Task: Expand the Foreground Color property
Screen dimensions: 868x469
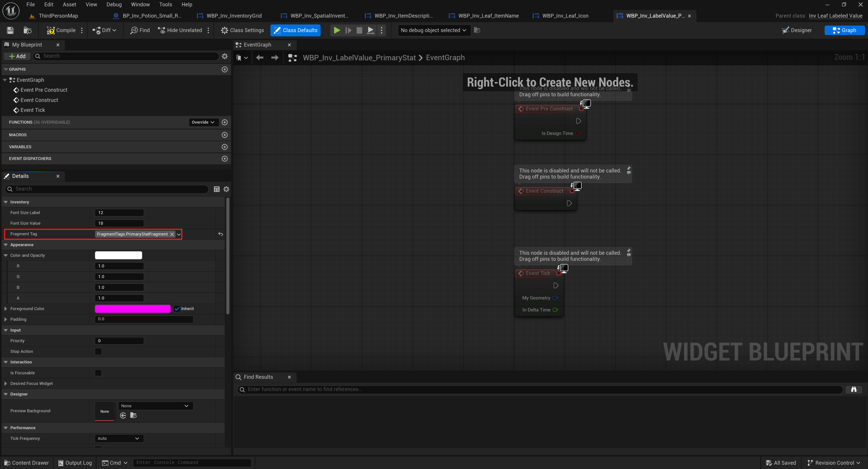Action: tap(6, 309)
